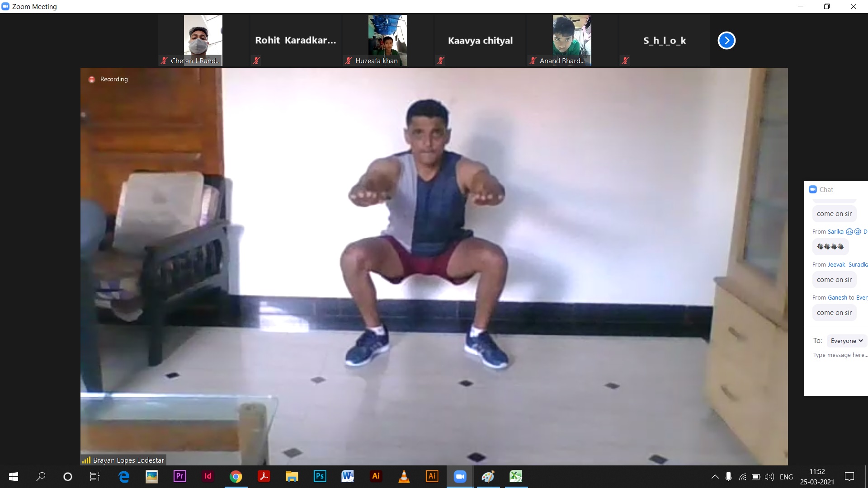
Task: Open Microsoft Word from taskbar
Action: pyautogui.click(x=348, y=477)
